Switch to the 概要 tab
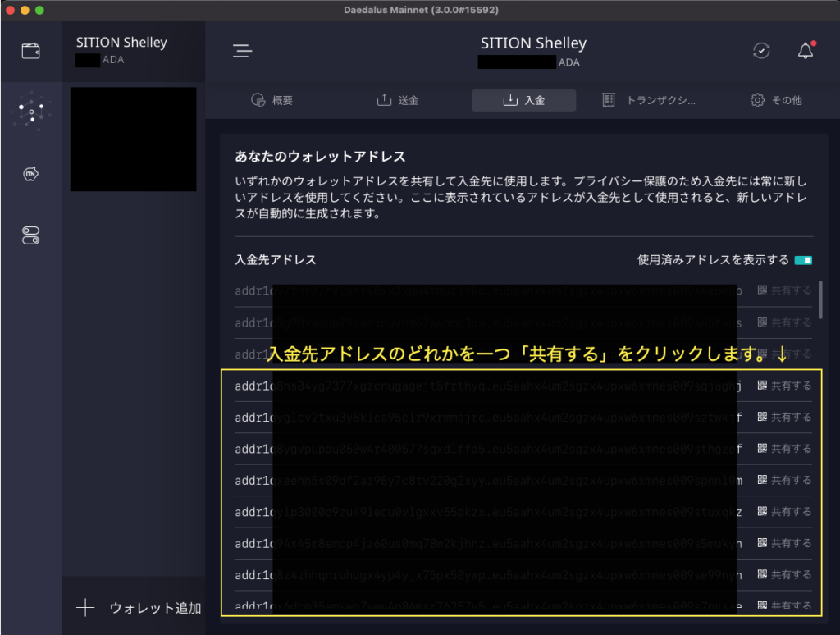840x635 pixels. [272, 100]
